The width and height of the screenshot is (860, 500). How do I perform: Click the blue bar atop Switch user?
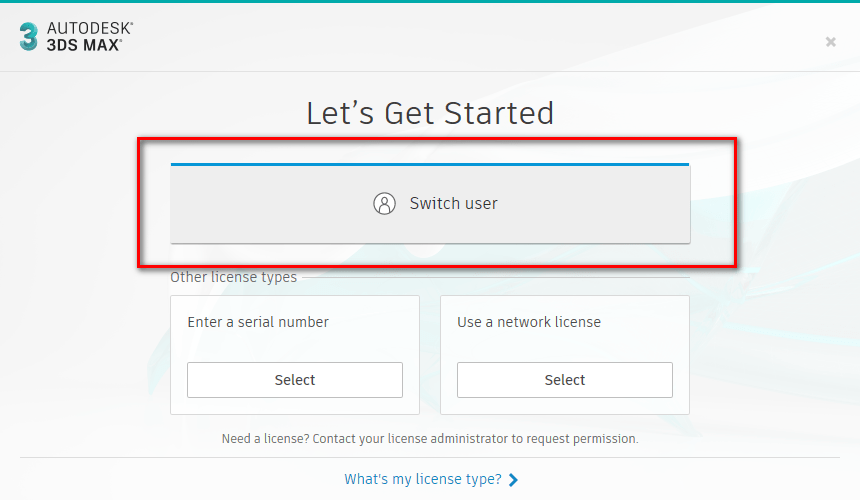click(430, 164)
